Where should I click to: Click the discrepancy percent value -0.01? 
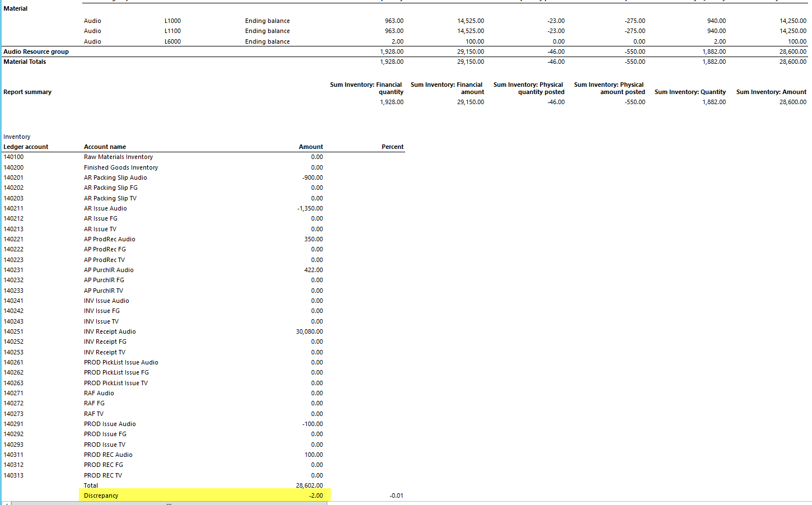coord(396,495)
